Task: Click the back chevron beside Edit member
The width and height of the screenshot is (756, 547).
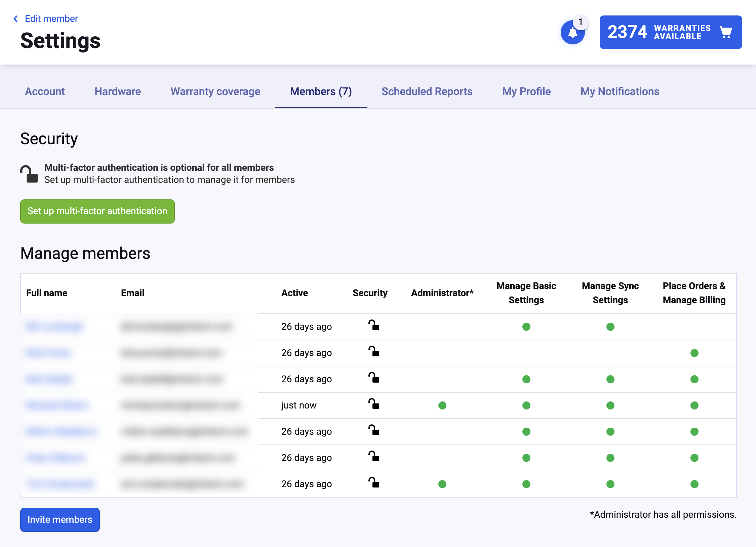Action: pyautogui.click(x=15, y=19)
